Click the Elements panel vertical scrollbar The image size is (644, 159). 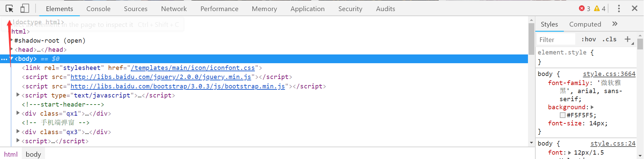(531, 39)
